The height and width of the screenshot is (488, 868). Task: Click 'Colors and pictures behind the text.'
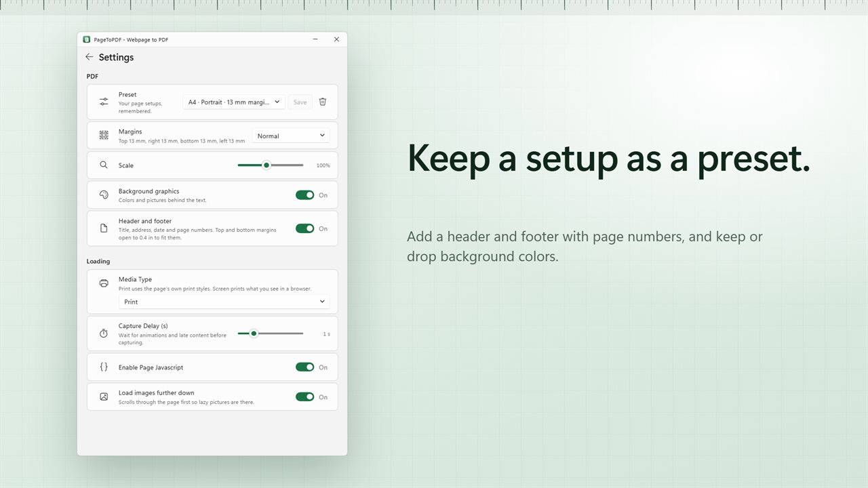(163, 200)
